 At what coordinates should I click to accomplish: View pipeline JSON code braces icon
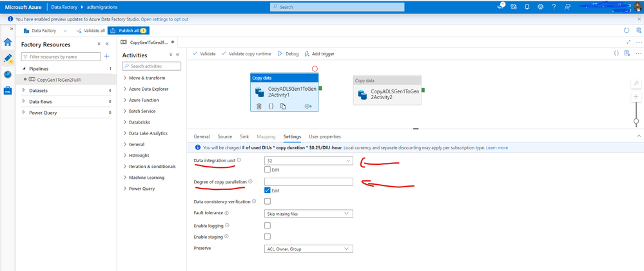click(x=616, y=53)
